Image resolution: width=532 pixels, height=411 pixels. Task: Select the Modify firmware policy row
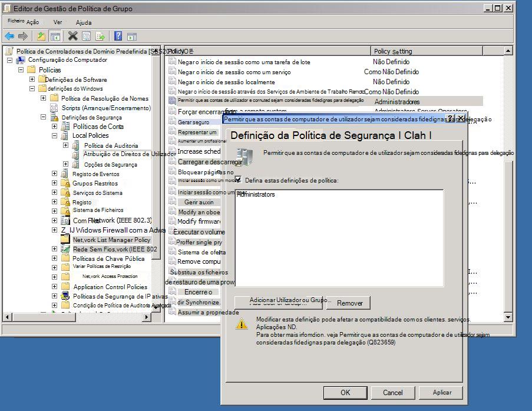199,221
